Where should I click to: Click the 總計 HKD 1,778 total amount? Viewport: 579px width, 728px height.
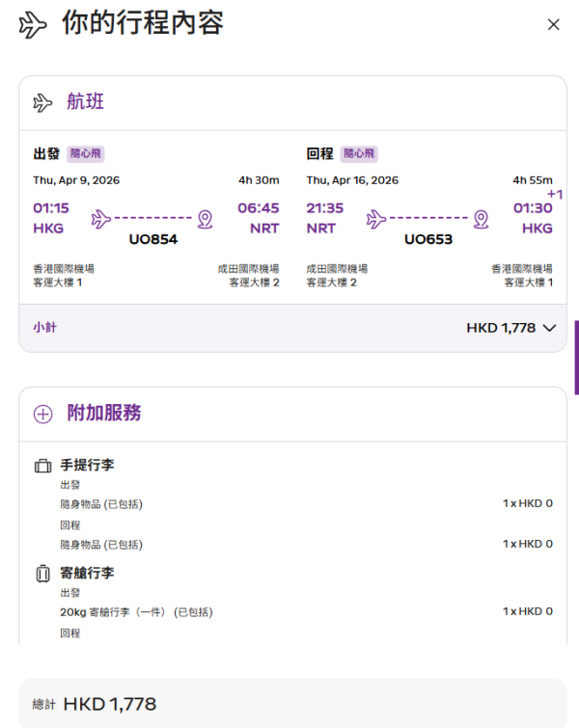95,704
